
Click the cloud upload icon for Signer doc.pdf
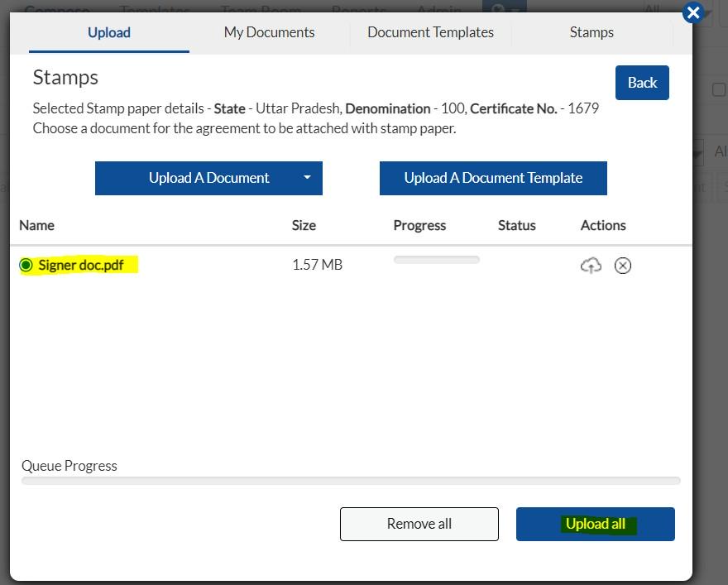pyautogui.click(x=591, y=266)
